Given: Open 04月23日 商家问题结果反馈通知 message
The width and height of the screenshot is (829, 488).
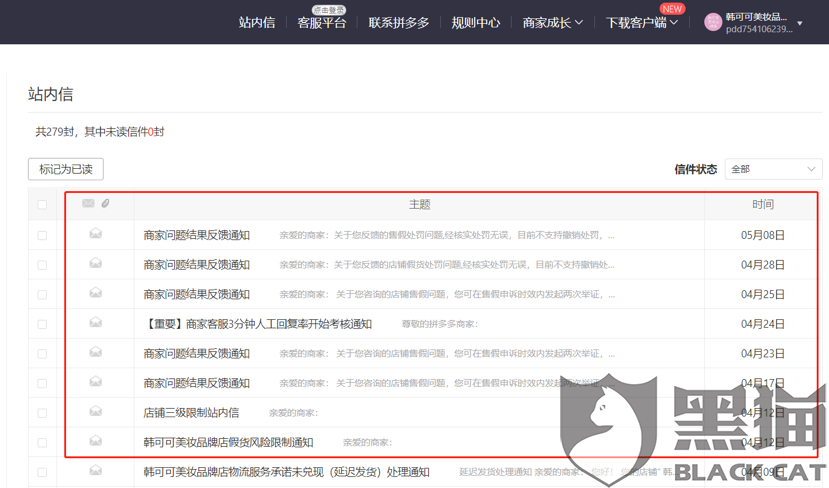Looking at the screenshot, I should (197, 354).
